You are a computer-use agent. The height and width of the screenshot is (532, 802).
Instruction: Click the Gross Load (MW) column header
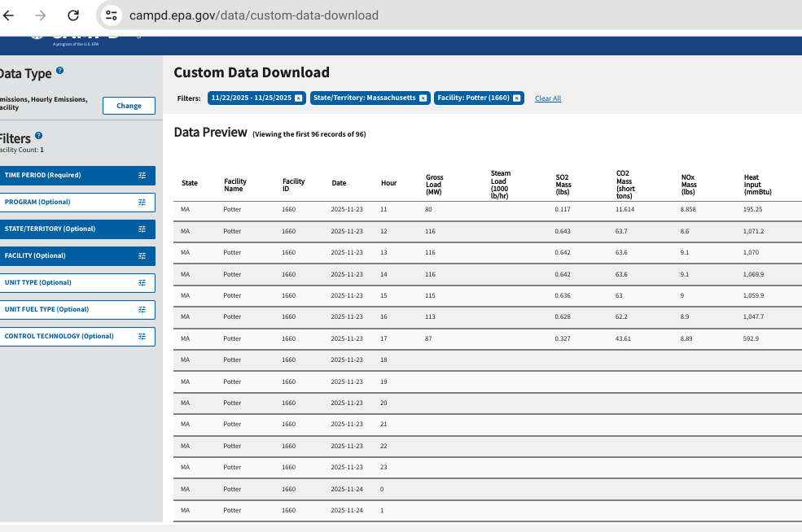click(x=433, y=183)
